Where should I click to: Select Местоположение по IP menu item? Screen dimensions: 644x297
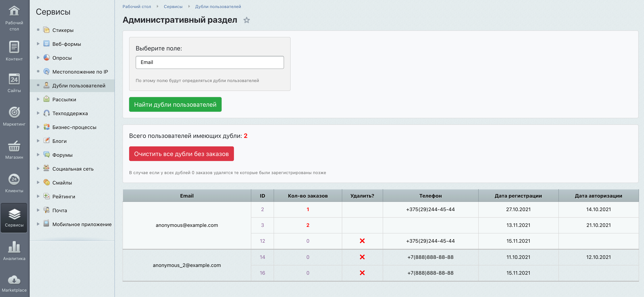tap(80, 72)
